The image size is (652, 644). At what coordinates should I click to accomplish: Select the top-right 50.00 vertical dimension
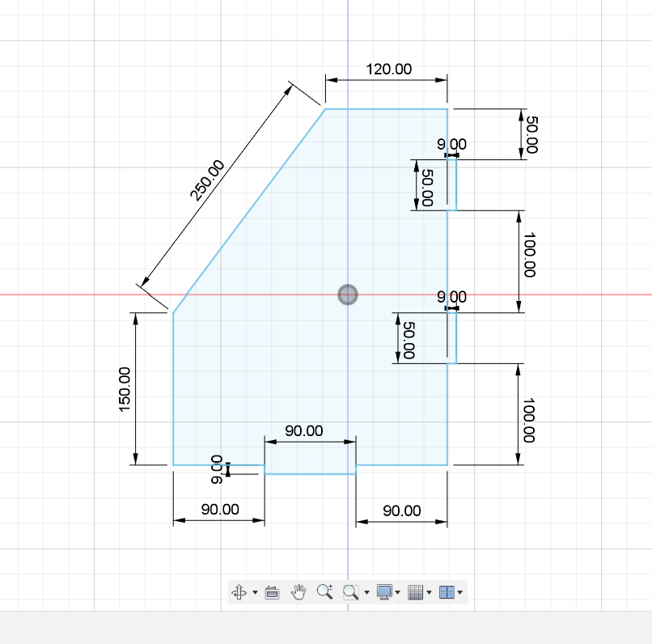coord(531,134)
